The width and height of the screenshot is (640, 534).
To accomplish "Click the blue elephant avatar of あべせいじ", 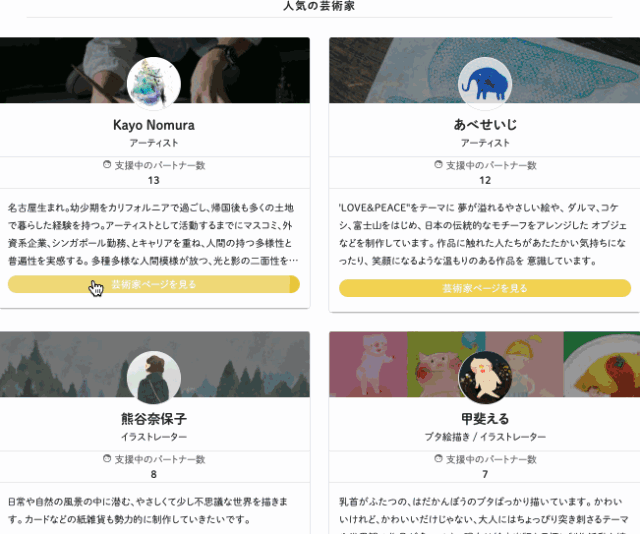I will pos(485,84).
